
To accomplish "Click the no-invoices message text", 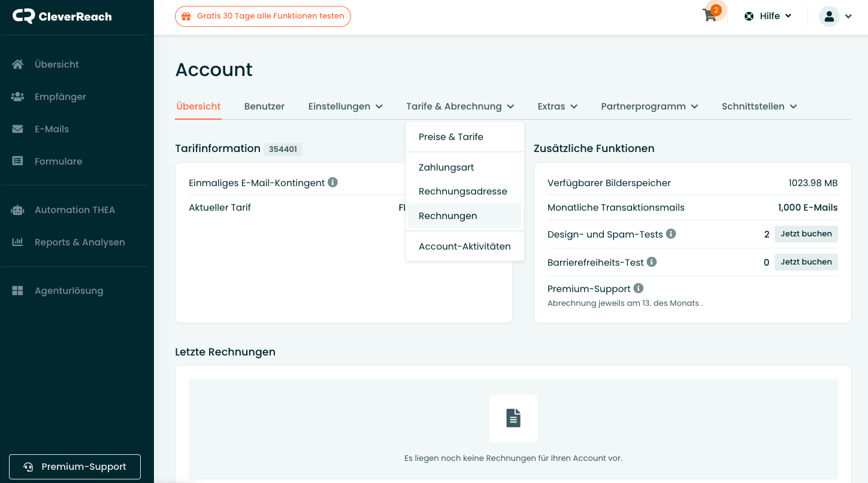I will coord(513,458).
